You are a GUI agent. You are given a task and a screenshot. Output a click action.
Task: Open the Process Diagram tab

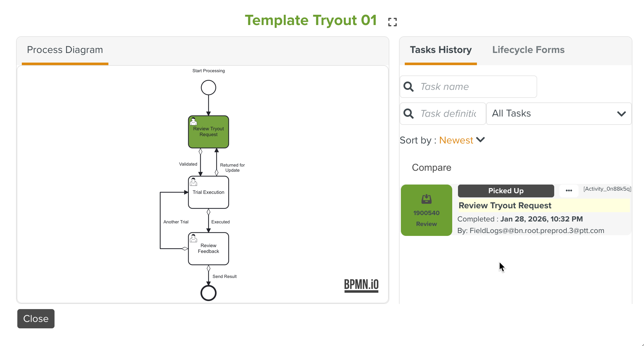[65, 50]
